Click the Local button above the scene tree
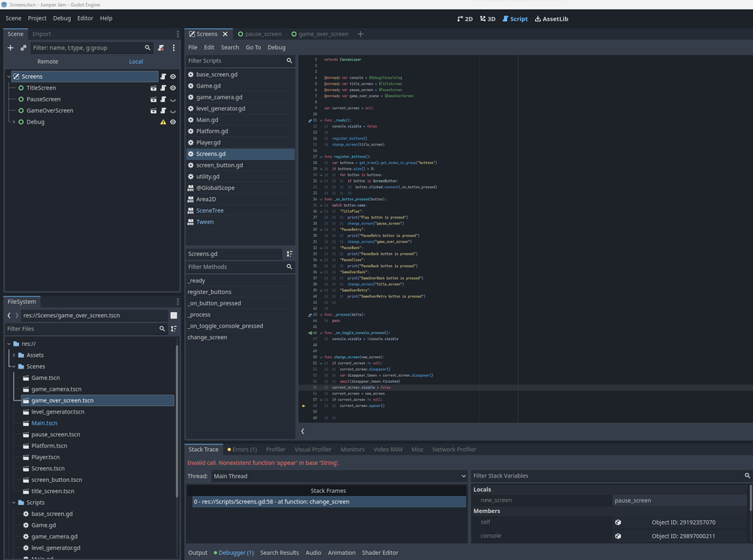Viewport: 753px width, 560px height. 135,61
